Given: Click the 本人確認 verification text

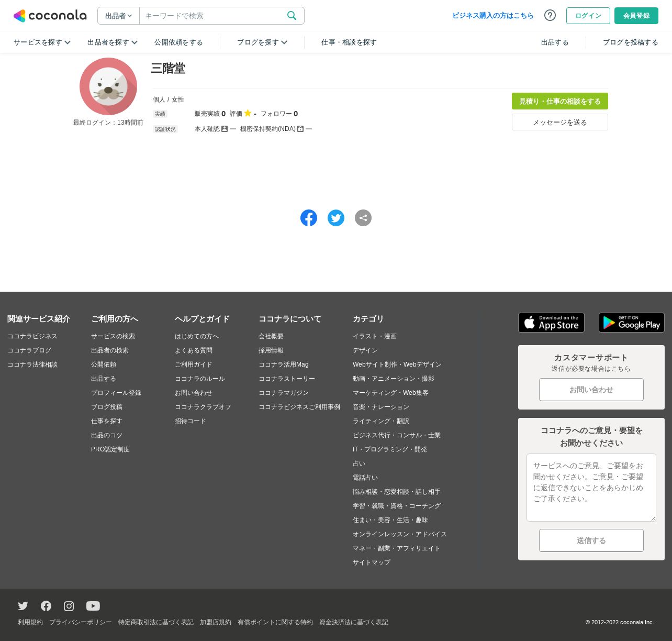Looking at the screenshot, I should coord(207,129).
